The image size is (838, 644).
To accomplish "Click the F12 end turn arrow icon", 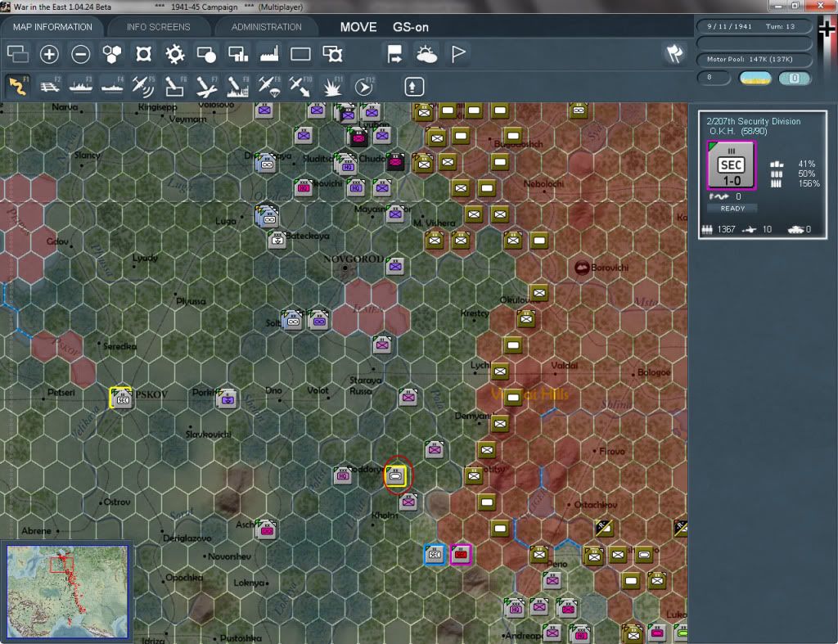I will click(363, 86).
